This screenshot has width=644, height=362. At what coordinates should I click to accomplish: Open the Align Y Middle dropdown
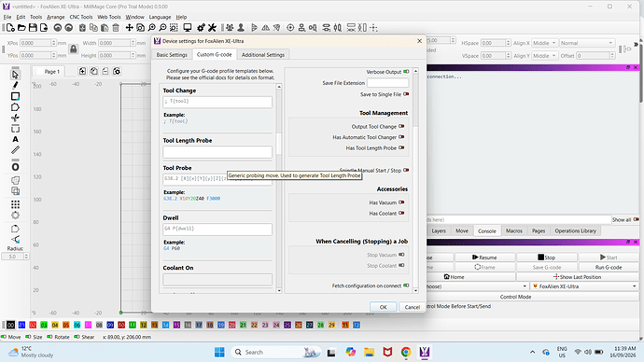[x=544, y=55]
